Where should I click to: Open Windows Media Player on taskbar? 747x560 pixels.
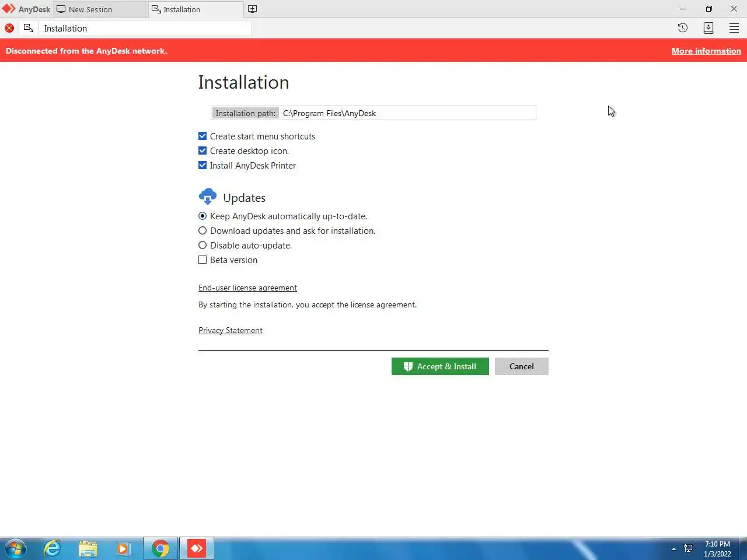pos(123,548)
